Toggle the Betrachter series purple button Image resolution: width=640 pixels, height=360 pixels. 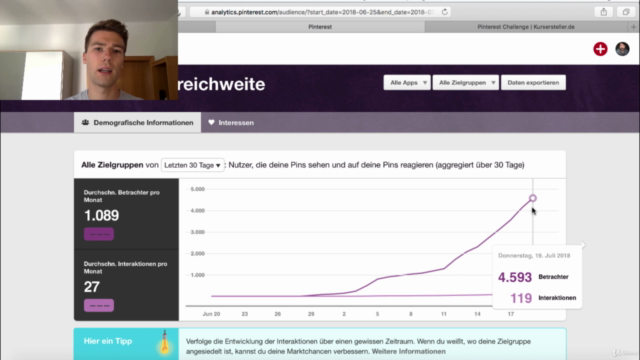[99, 234]
